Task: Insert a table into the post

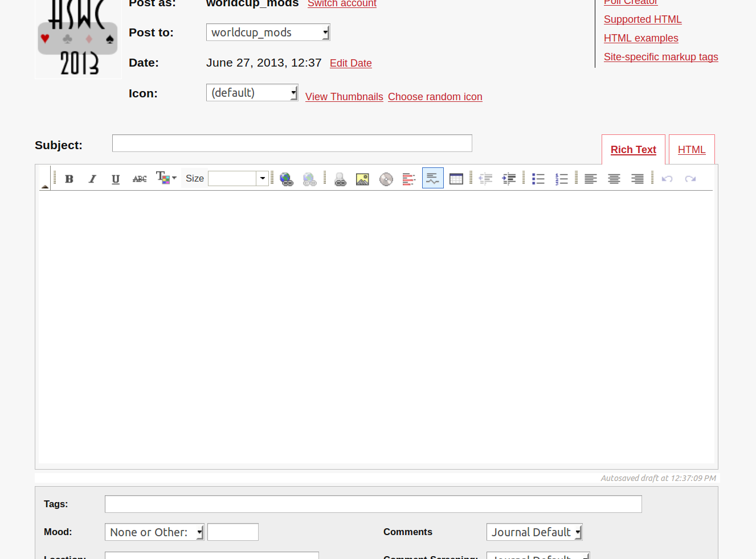Action: (456, 179)
